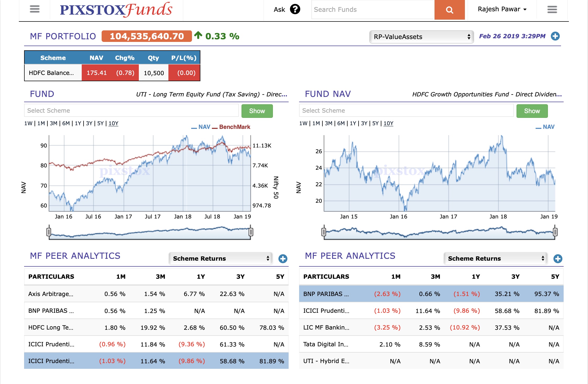Open the right hamburger menu
The height and width of the screenshot is (384, 588).
(x=552, y=9)
